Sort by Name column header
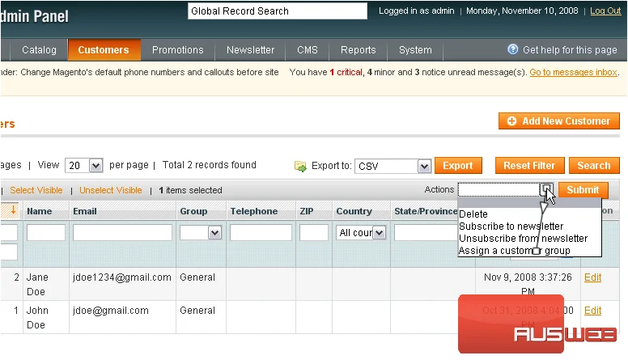Screen dimensions: 628x364 tap(39, 211)
